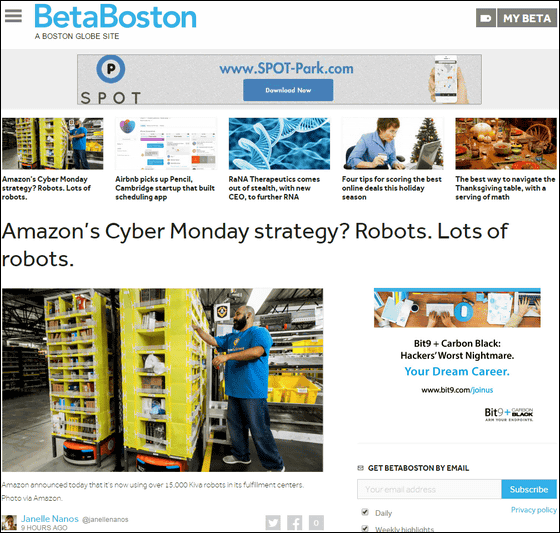The width and height of the screenshot is (560, 533).
Task: Open the MY BETA menu
Action: [x=527, y=18]
